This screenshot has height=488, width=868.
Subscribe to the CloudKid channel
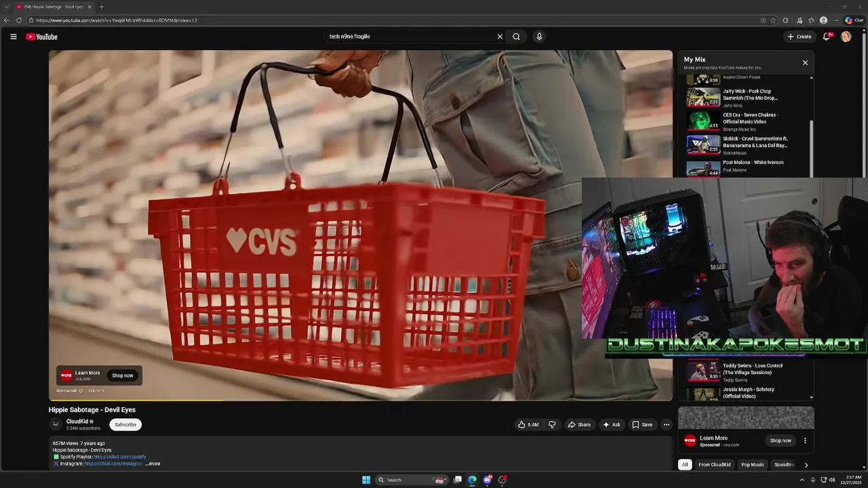[125, 424]
